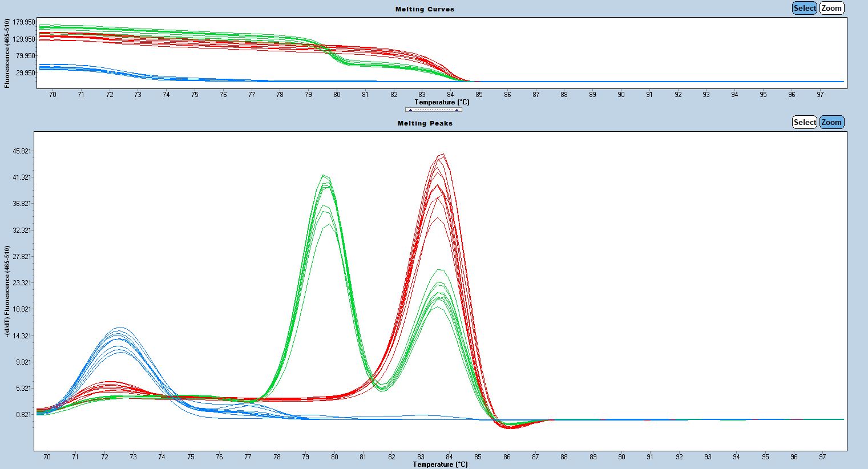Click dotted grip of the pane splitter
Viewport: 868px width, 469px height.
click(434, 110)
